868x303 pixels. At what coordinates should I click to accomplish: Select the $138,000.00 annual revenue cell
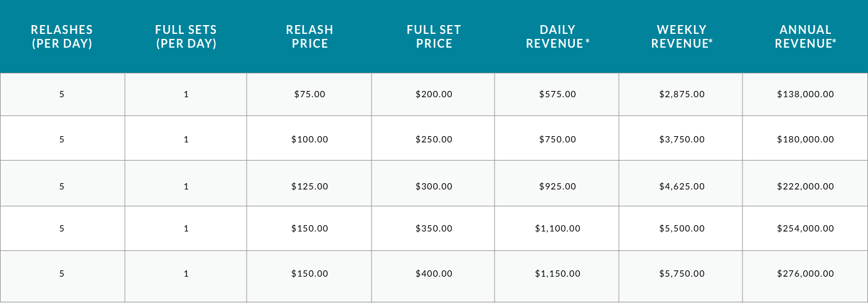805,94
